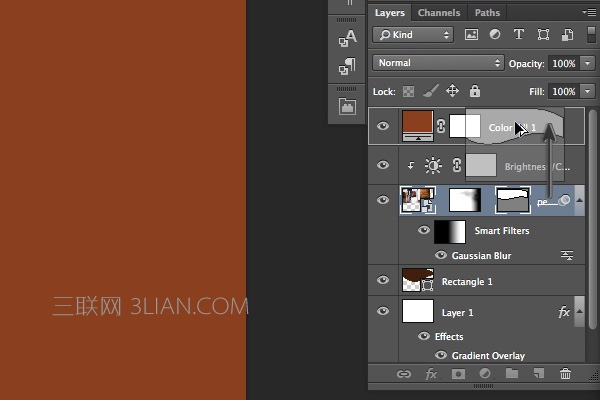Create a new layer icon
The height and width of the screenshot is (400, 600).
pyautogui.click(x=539, y=373)
